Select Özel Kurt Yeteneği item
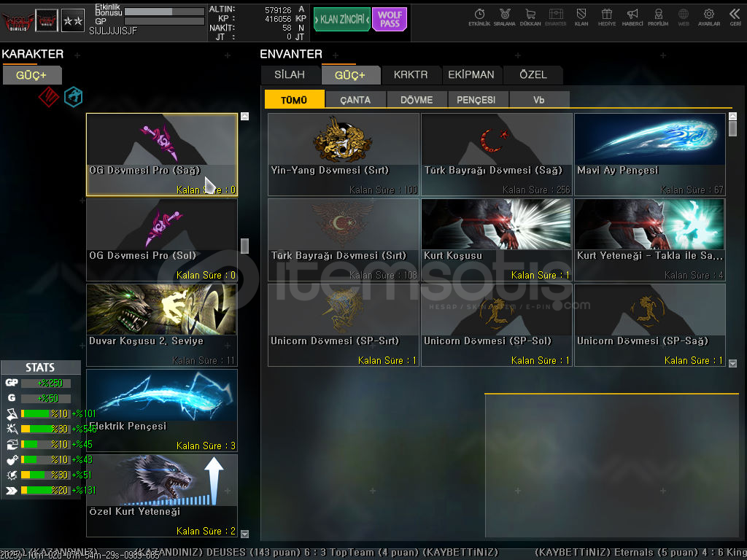 coord(162,495)
